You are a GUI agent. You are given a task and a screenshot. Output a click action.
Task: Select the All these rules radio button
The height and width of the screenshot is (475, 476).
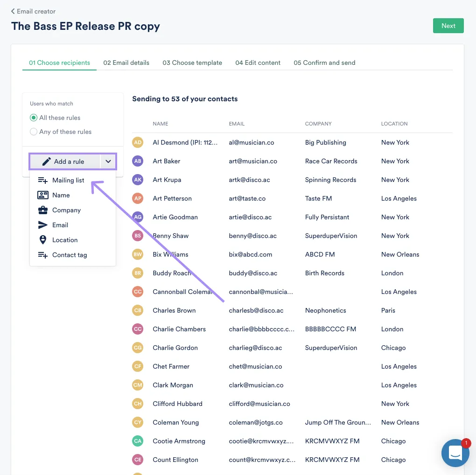coord(33,118)
